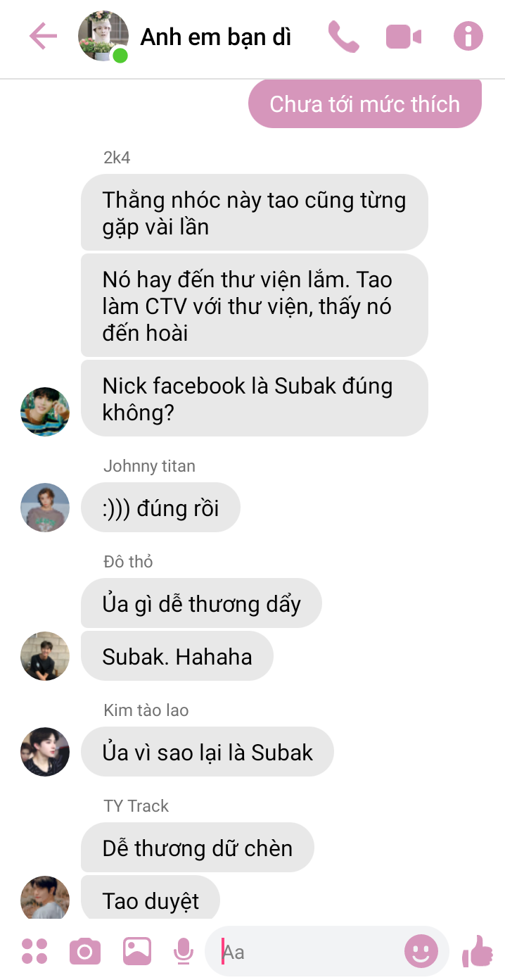Tap the group name Anh em bạn dì
The width and height of the screenshot is (505, 980).
pyautogui.click(x=216, y=37)
